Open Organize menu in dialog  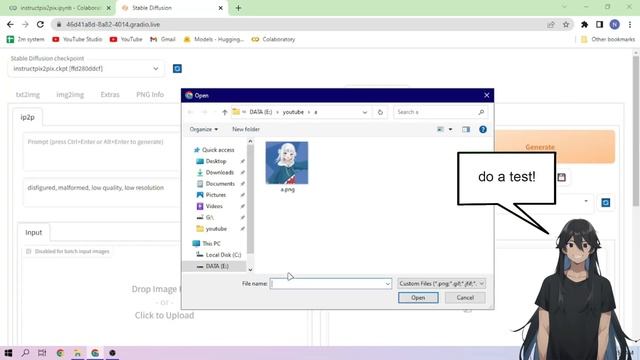coord(204,129)
